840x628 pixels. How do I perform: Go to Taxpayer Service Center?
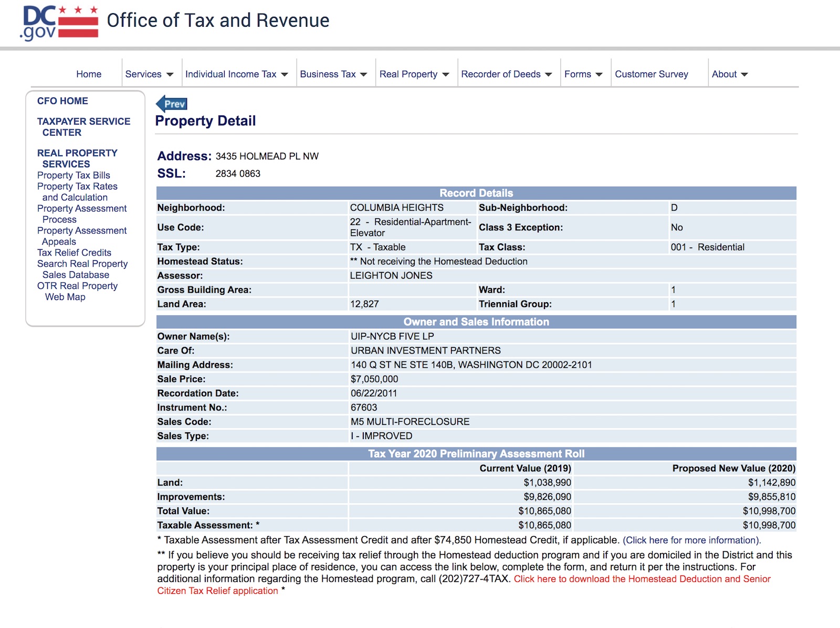[x=83, y=127]
